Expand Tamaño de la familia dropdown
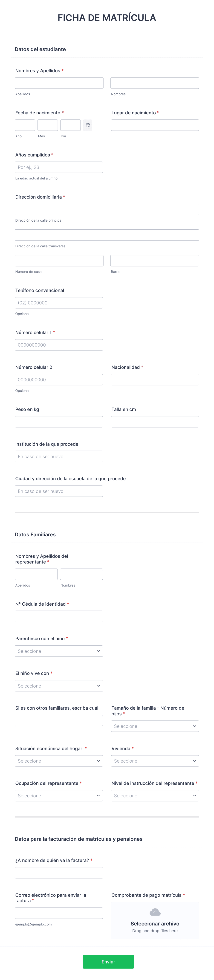Viewport: 214px width, 980px height. click(x=155, y=726)
